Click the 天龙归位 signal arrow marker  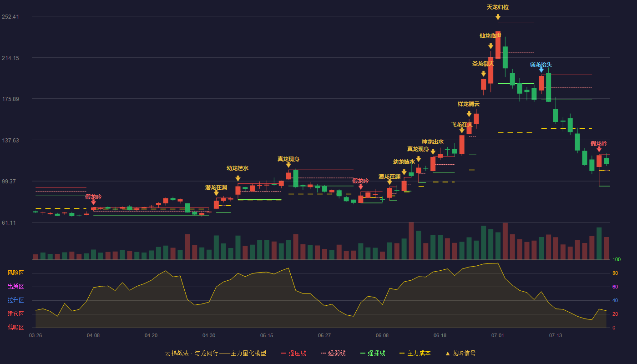(498, 17)
